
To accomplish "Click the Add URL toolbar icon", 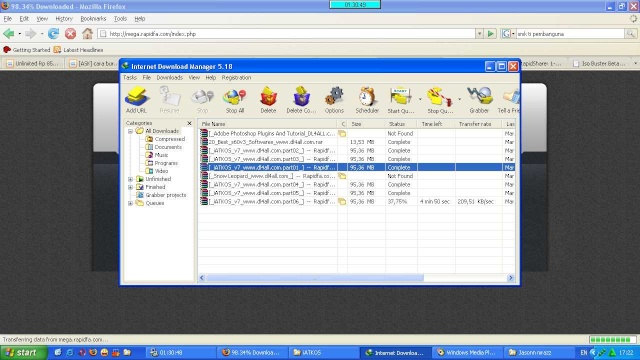I will coord(136,100).
